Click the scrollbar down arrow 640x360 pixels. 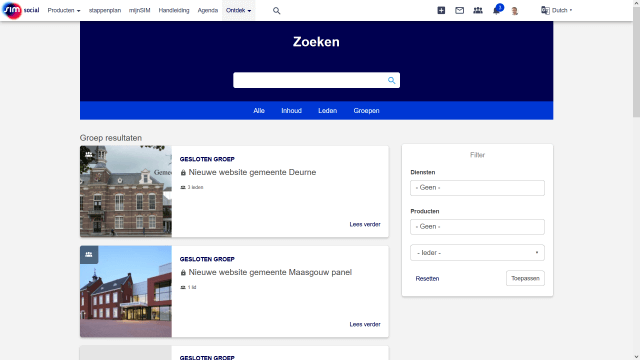click(636, 357)
